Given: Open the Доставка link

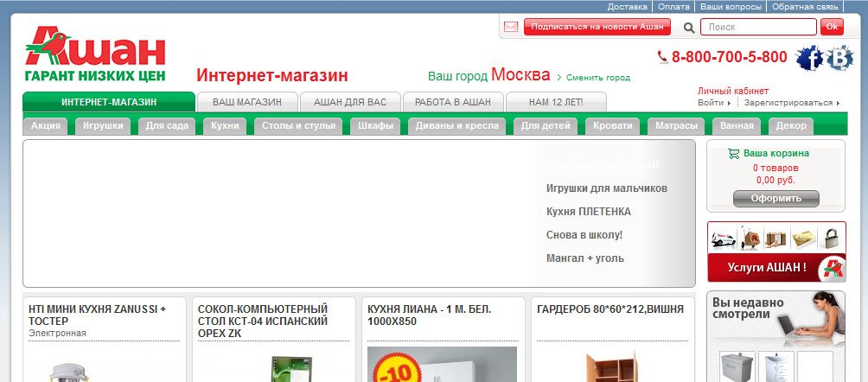Looking at the screenshot, I should (627, 7).
